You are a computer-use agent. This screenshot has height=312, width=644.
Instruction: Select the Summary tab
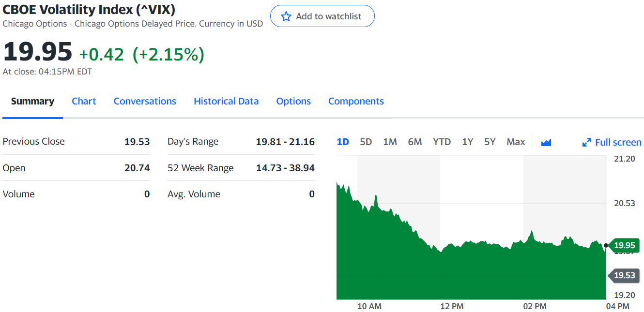pyautogui.click(x=32, y=101)
